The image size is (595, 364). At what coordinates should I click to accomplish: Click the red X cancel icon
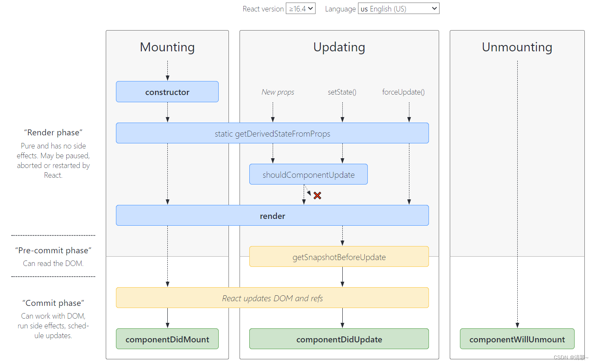317,195
